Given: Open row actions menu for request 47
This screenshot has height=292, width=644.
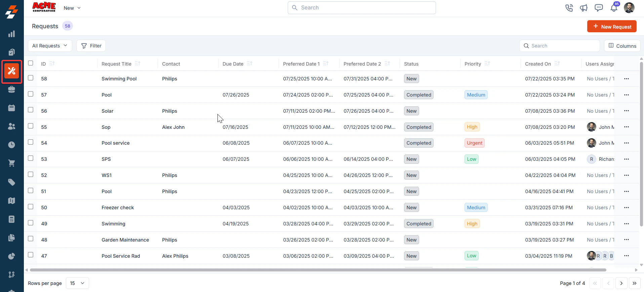Looking at the screenshot, I should click(627, 256).
